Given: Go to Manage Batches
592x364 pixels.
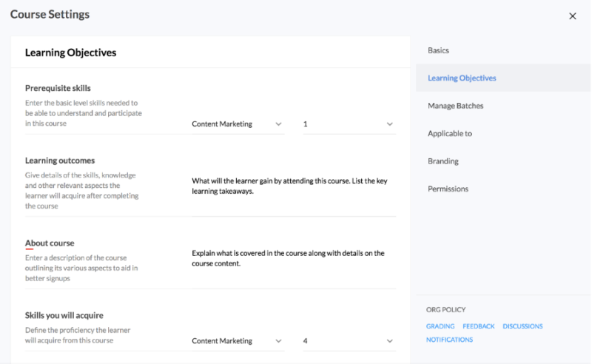Looking at the screenshot, I should [455, 106].
